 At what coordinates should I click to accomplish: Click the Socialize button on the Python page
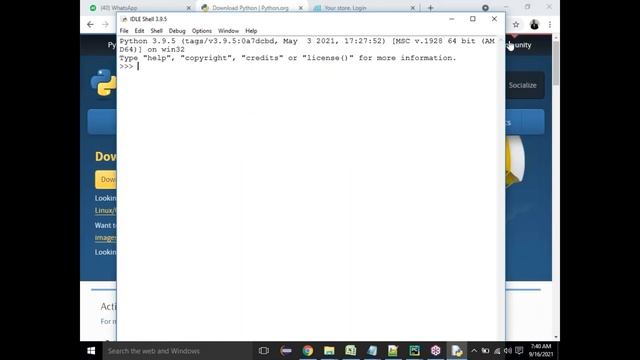point(522,85)
